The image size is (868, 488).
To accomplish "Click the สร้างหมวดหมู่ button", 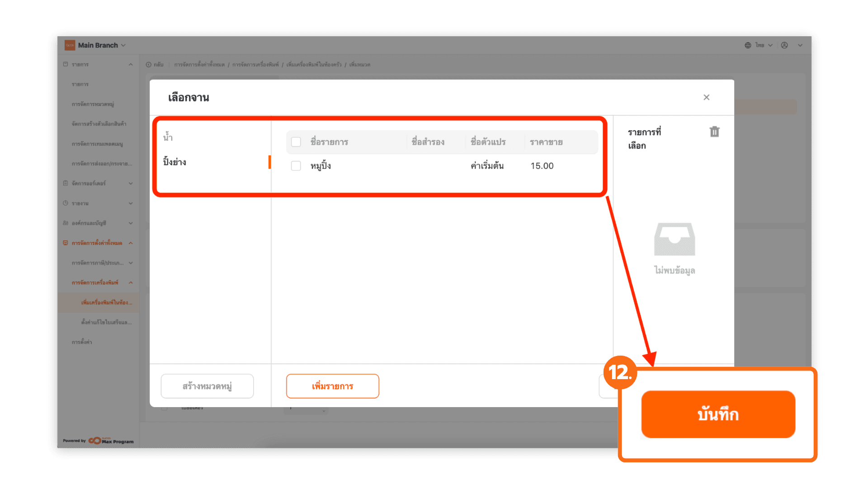I will [x=207, y=386].
